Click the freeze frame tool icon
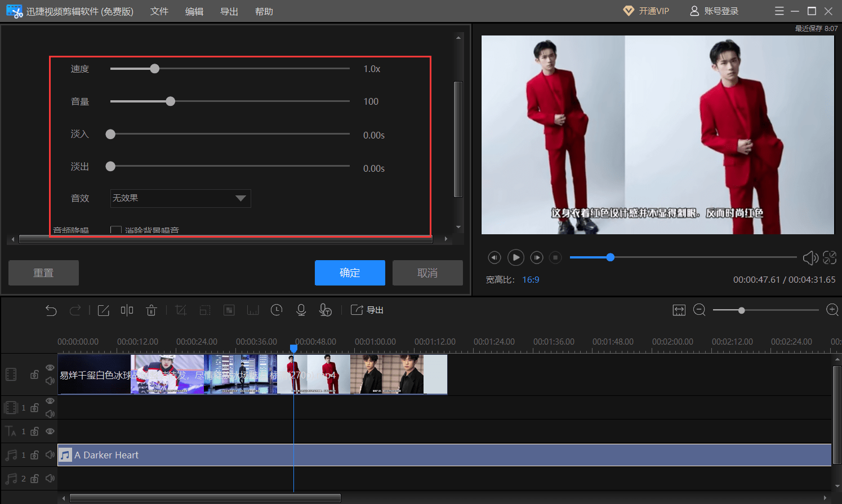 coord(253,310)
